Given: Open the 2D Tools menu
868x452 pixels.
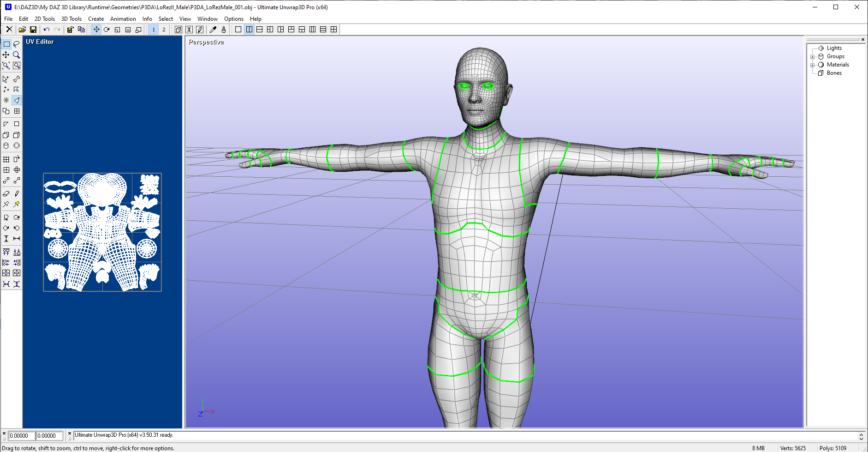Looking at the screenshot, I should click(45, 19).
